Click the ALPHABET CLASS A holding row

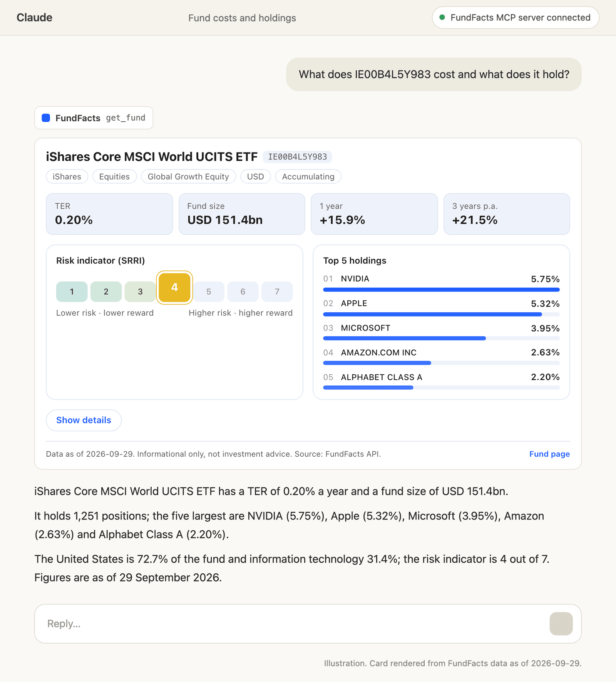coord(441,381)
